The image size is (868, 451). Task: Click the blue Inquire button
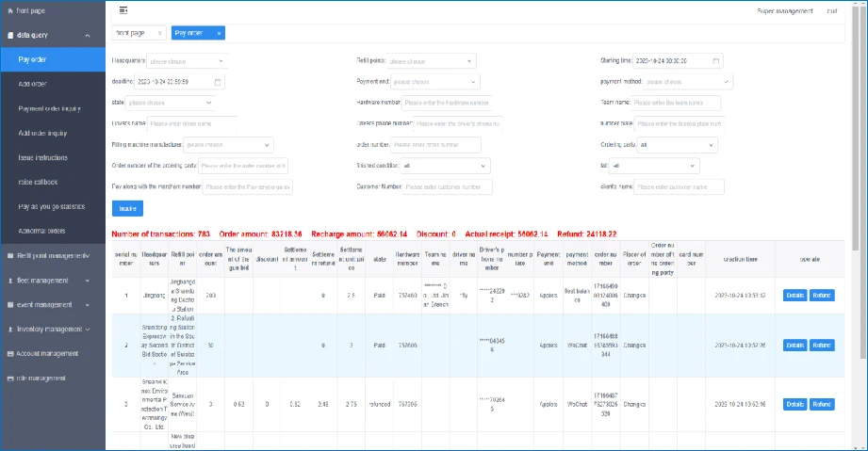pos(127,208)
